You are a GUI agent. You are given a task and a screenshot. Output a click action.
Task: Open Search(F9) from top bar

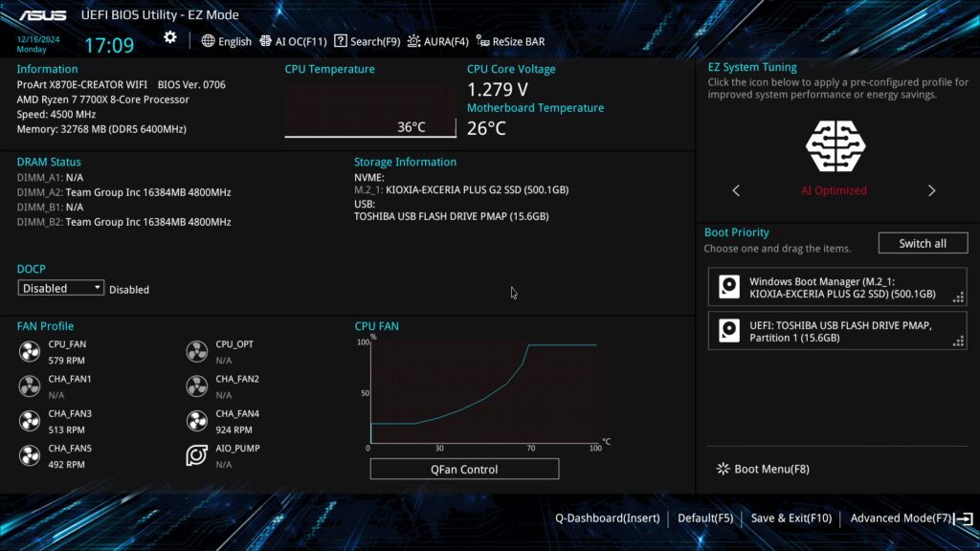click(367, 41)
